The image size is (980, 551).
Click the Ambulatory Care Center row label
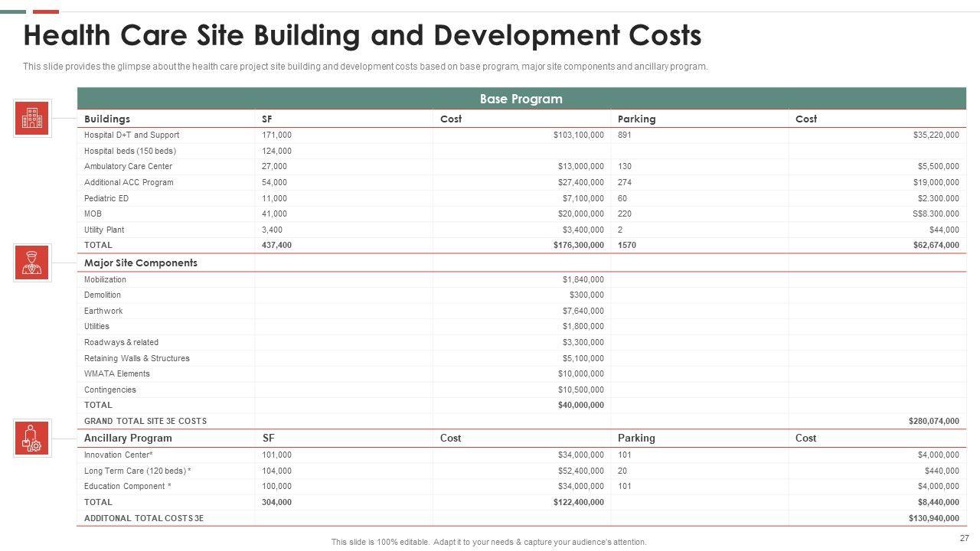click(x=128, y=167)
